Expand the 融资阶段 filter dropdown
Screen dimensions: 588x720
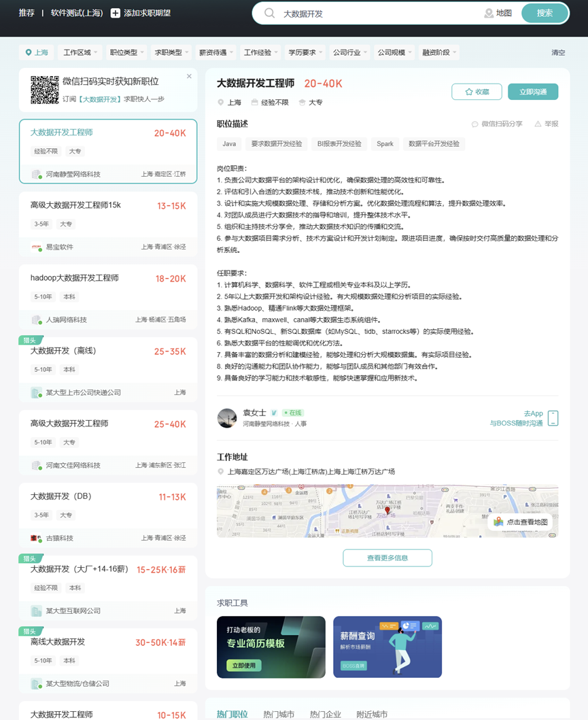438,52
